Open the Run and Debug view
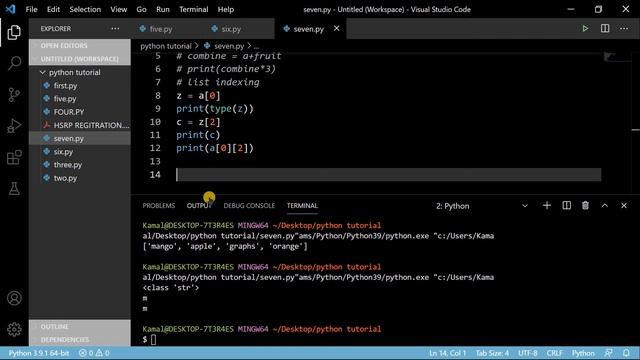Image resolution: width=640 pixels, height=360 pixels. (14, 126)
